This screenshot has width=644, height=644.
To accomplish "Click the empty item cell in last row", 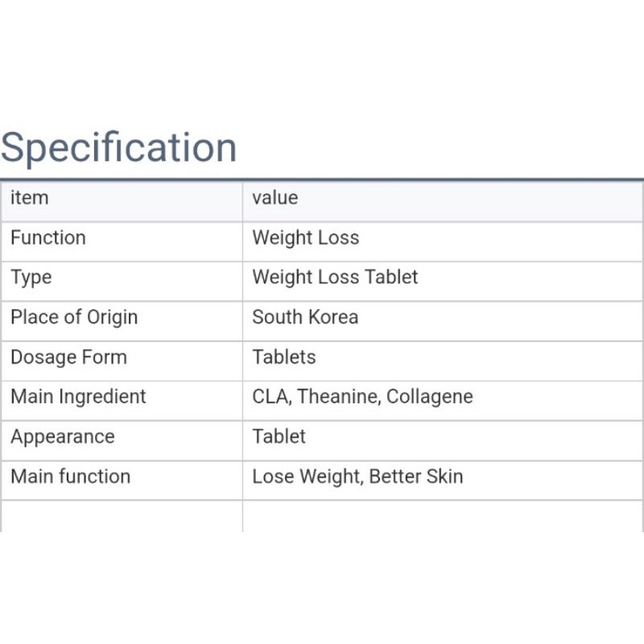I will [x=121, y=515].
